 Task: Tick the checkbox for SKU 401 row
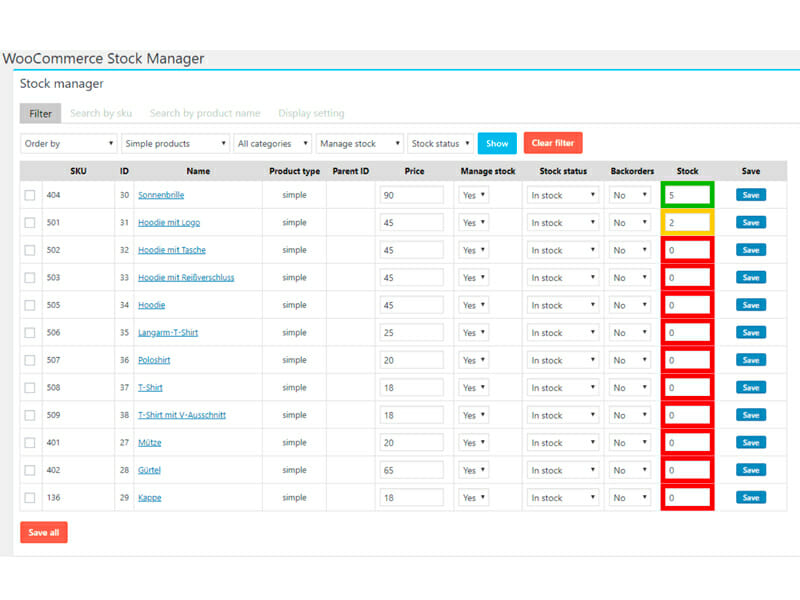30,443
